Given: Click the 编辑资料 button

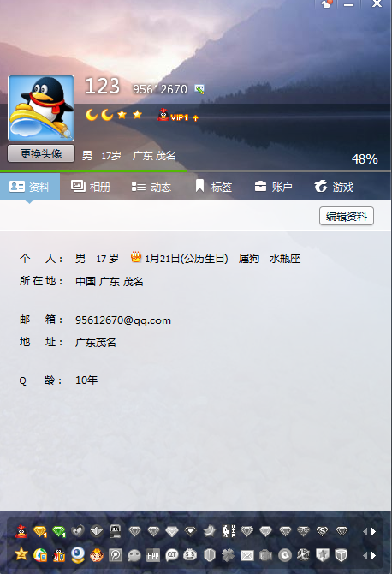Looking at the screenshot, I should (347, 216).
